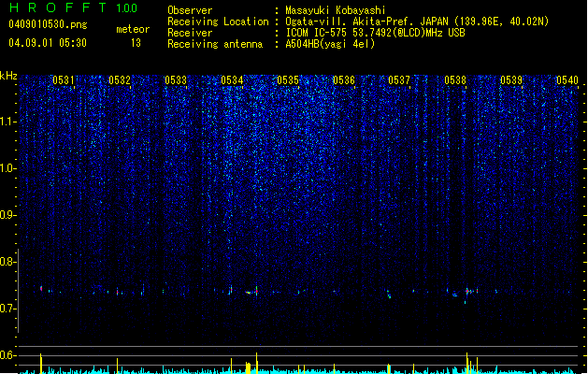The image size is (588, 374).
Task: Click the Ogata-vill. Akita-Pref. JAPAN location text
Action: point(417,22)
